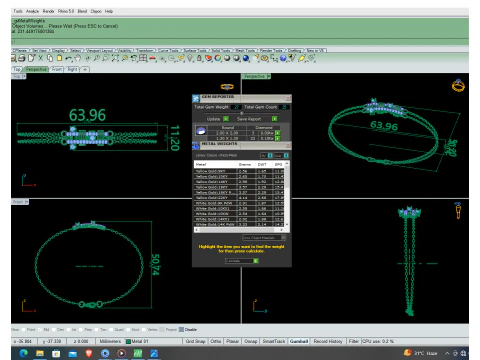The width and height of the screenshot is (480, 360).
Task: Click the ring icon in Top viewport corner
Action: [x=227, y=87]
